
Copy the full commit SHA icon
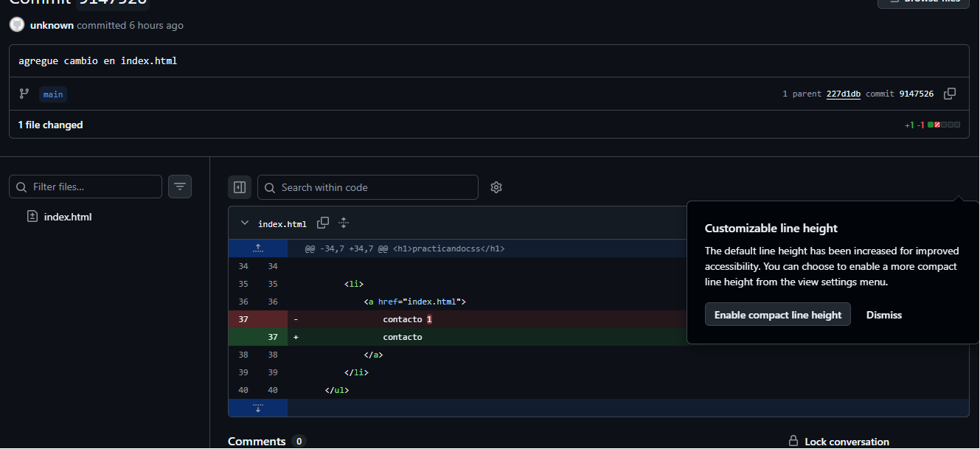point(950,94)
